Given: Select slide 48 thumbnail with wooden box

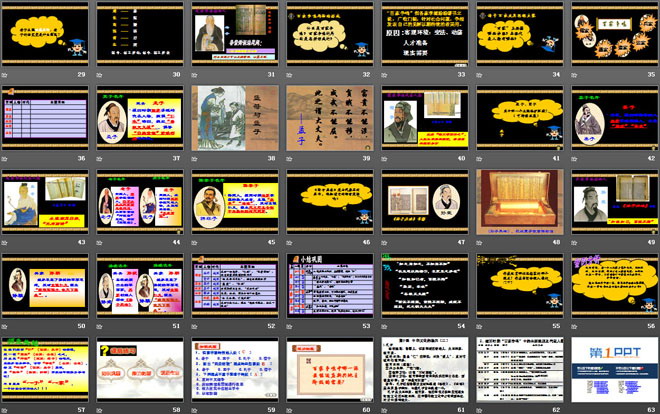Looking at the screenshot, I should [520, 202].
